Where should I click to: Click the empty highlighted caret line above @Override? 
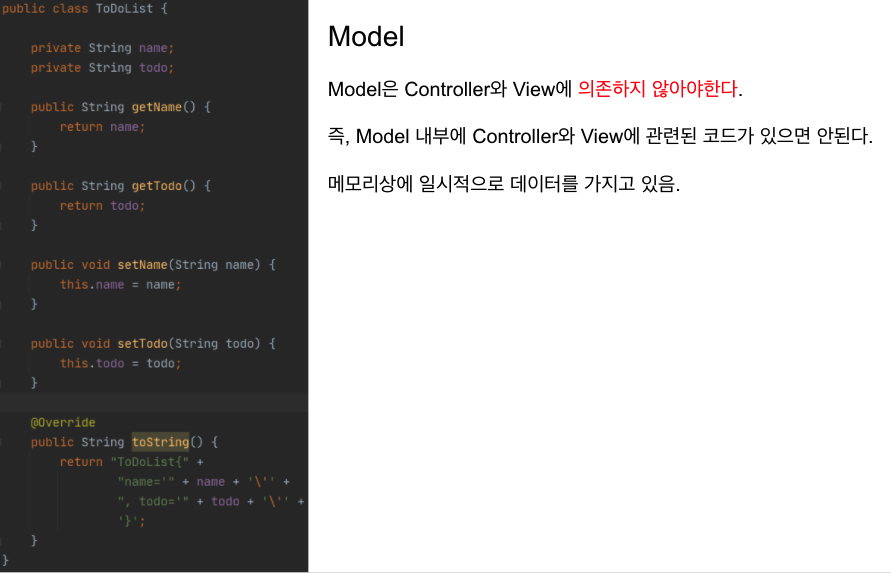point(154,402)
